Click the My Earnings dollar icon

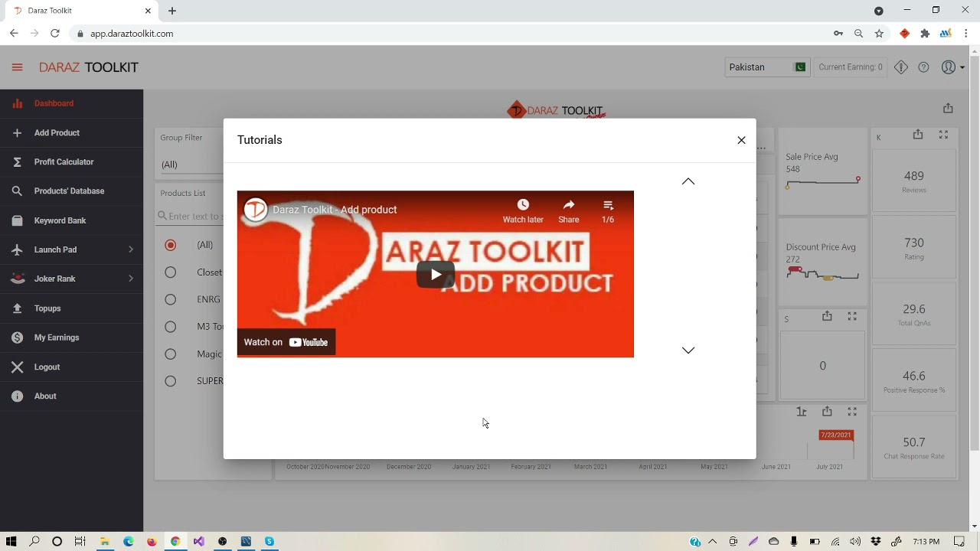pos(17,337)
